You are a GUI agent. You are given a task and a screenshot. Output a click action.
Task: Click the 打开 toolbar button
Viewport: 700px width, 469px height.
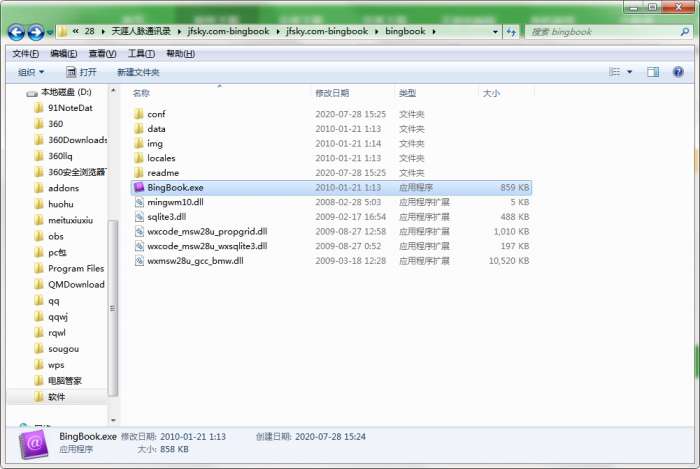point(81,72)
